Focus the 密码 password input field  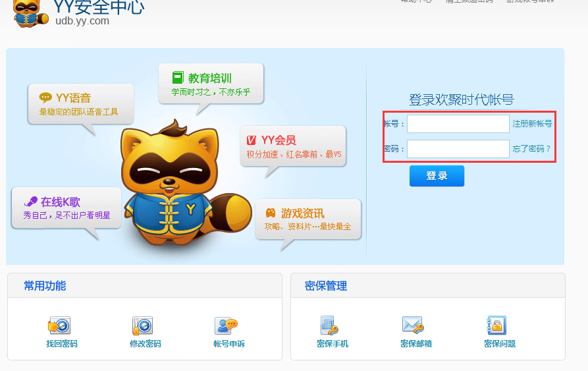[458, 149]
